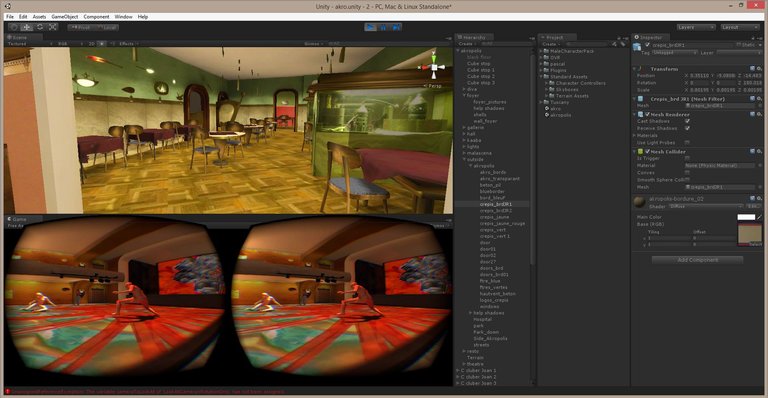Click the Base (RGB) texture thumbnail
Screen dimensions: 768x398
coord(750,234)
